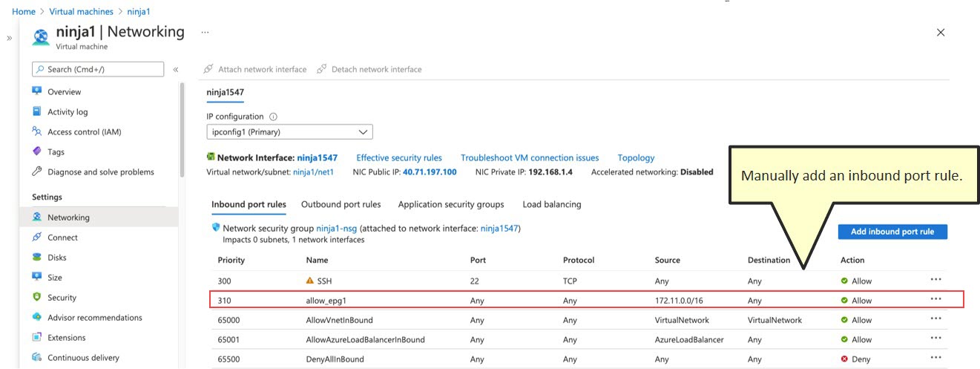
Task: Click the green Network Interface icon
Action: click(x=211, y=157)
